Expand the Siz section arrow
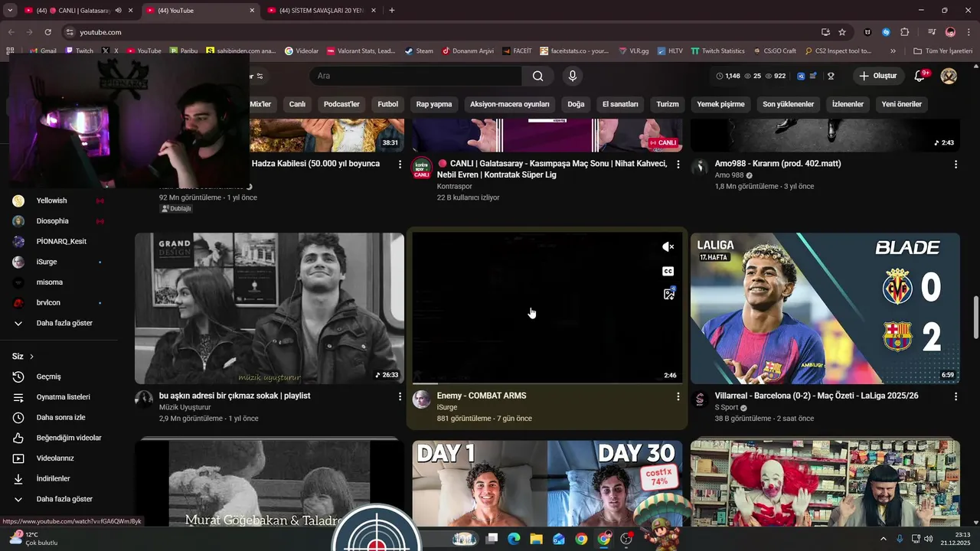The image size is (980, 551). [x=31, y=357]
